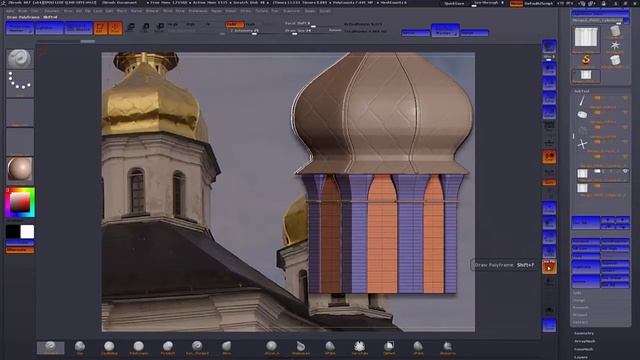The width and height of the screenshot is (640, 360).
Task: Select the stick-shaped subtool at list top
Action: 582,100
